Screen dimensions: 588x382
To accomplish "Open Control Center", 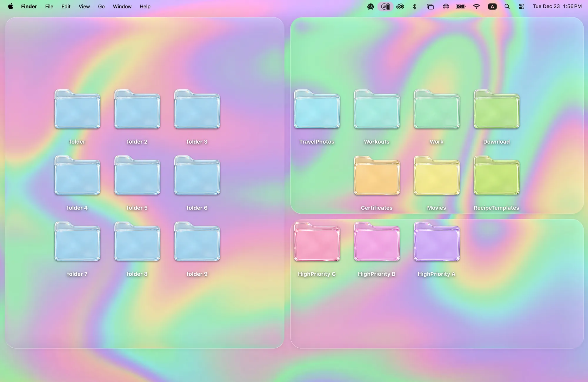I will (522, 6).
